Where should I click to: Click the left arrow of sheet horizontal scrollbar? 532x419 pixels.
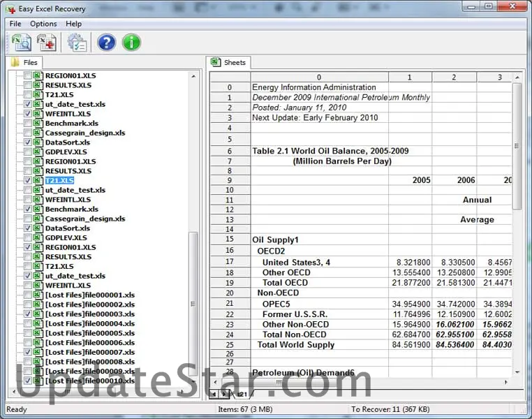click(215, 382)
